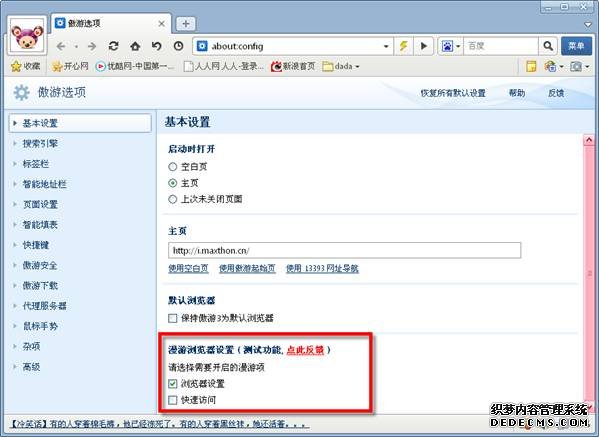Click 使用 13393 网址导航 link
The image size is (599, 437).
click(x=322, y=269)
